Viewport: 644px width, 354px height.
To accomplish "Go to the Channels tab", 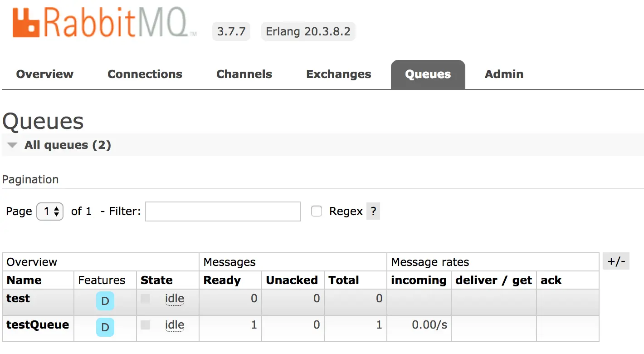I will (x=244, y=74).
